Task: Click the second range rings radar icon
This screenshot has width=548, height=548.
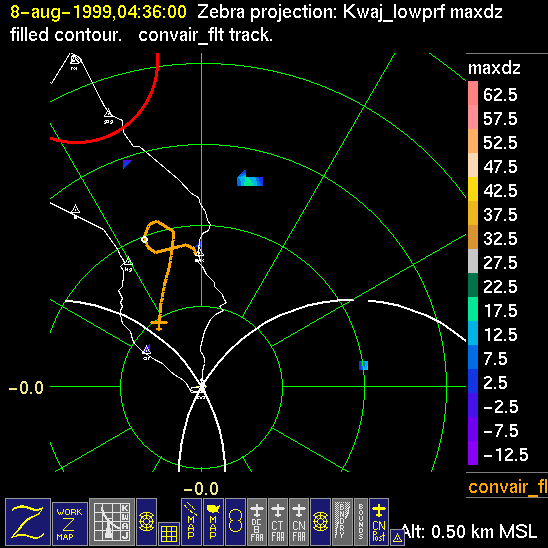Action: click(320, 522)
